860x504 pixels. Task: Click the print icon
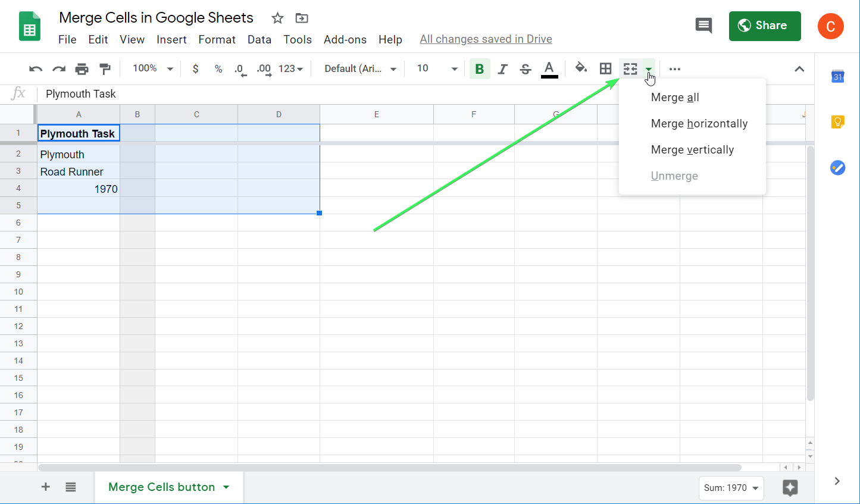tap(82, 68)
